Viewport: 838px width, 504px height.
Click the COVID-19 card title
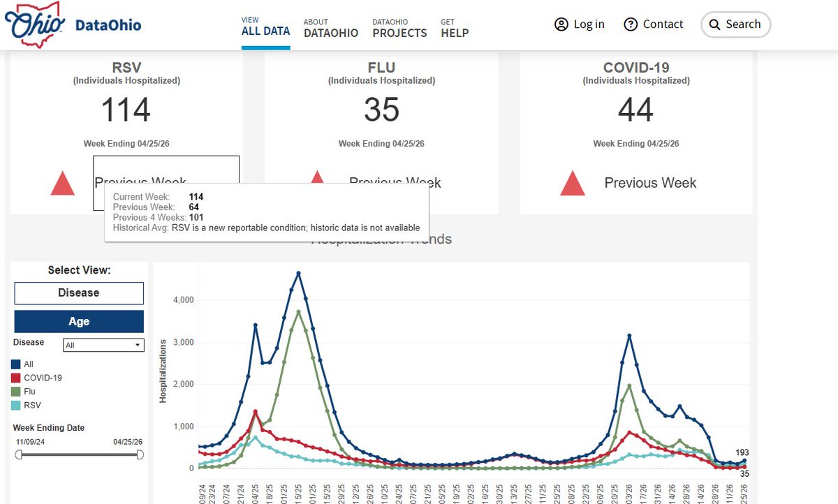636,68
